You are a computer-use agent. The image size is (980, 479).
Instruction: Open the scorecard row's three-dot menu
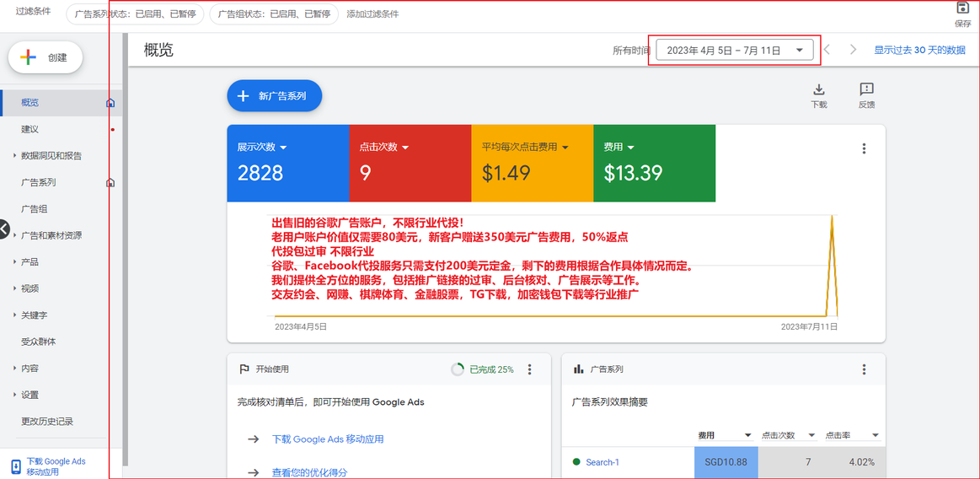click(864, 148)
